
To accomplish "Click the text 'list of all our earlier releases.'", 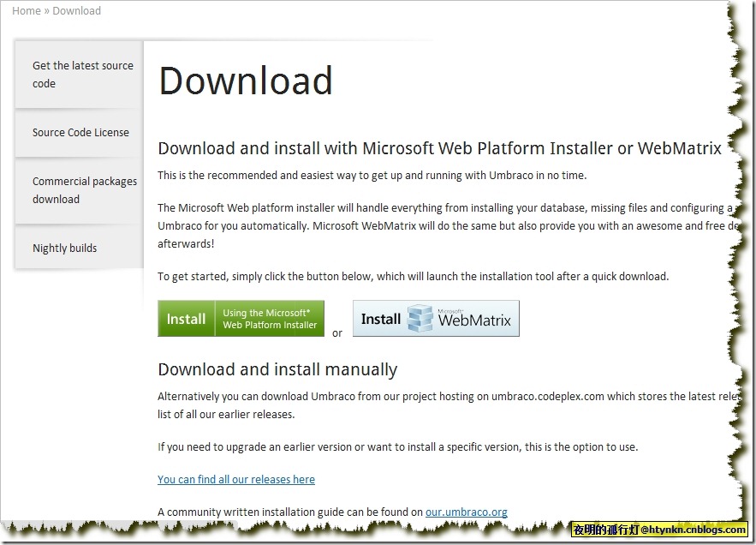I will 226,414.
